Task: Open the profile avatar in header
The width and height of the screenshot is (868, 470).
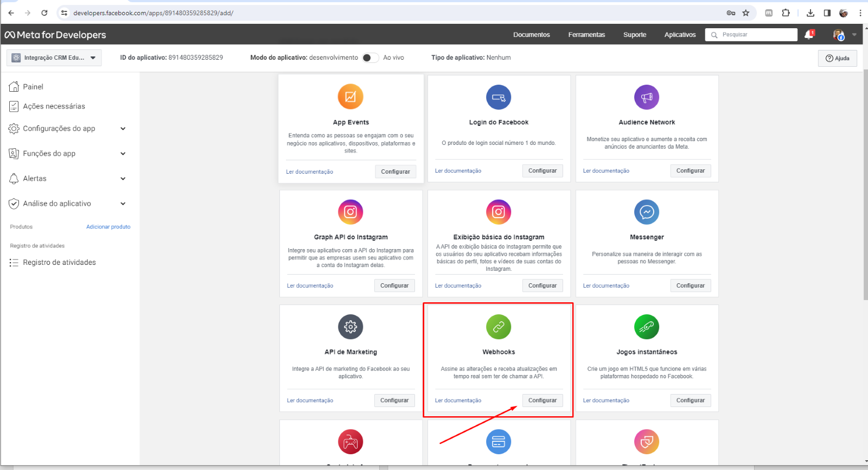Action: coord(839,35)
